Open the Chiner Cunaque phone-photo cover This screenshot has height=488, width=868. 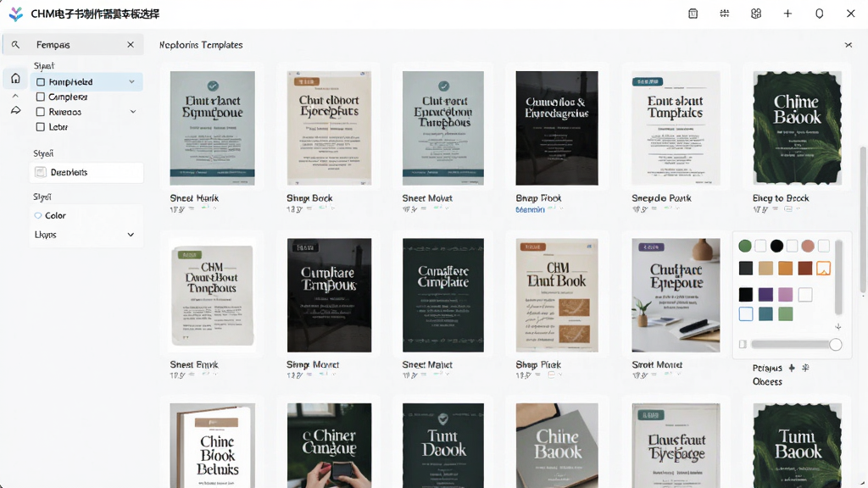coord(330,446)
